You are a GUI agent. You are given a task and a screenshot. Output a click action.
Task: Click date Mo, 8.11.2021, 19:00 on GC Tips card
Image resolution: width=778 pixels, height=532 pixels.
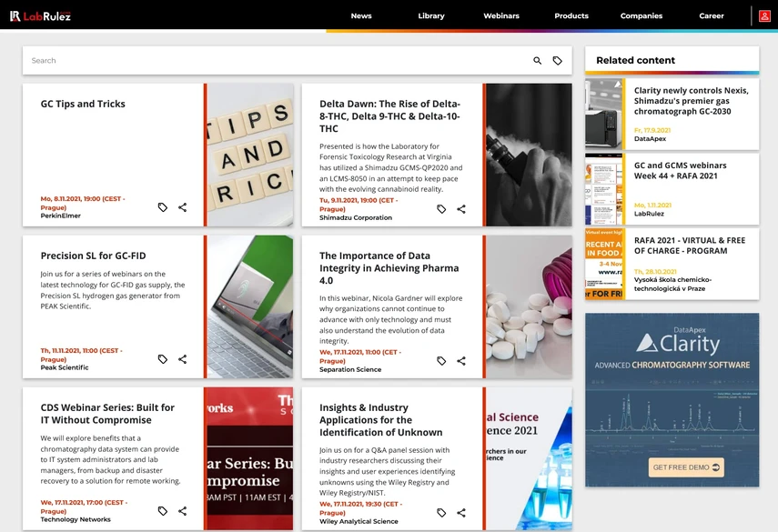pos(83,203)
